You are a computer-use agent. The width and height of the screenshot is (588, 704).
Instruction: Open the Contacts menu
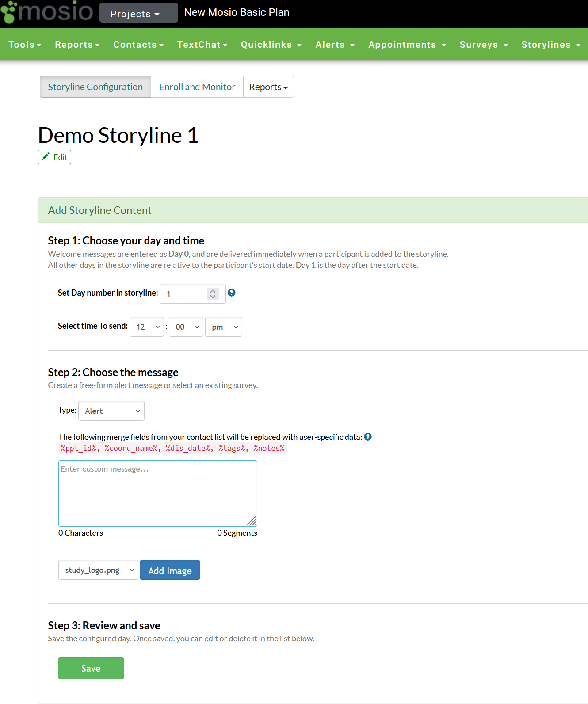[x=138, y=45]
